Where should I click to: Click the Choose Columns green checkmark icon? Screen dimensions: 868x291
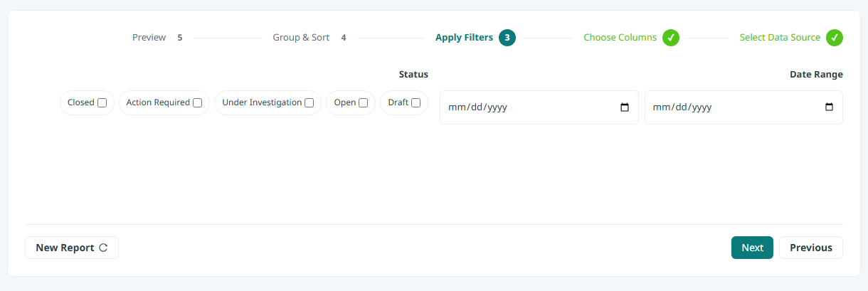[671, 38]
